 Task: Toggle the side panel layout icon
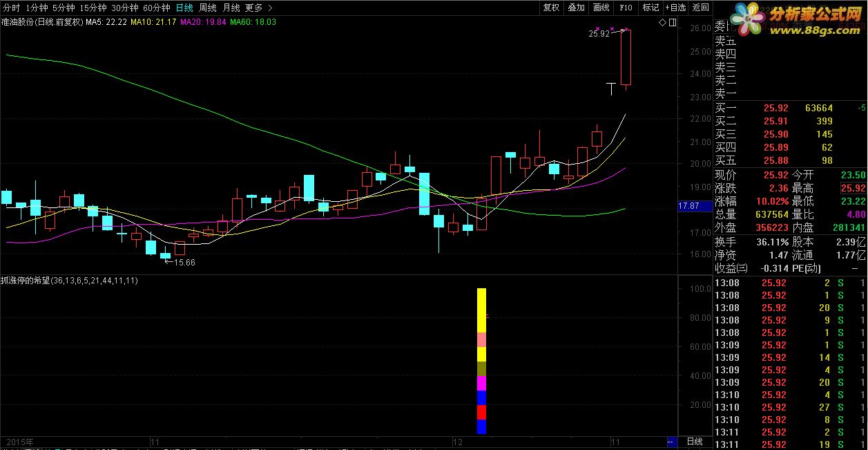[x=672, y=23]
